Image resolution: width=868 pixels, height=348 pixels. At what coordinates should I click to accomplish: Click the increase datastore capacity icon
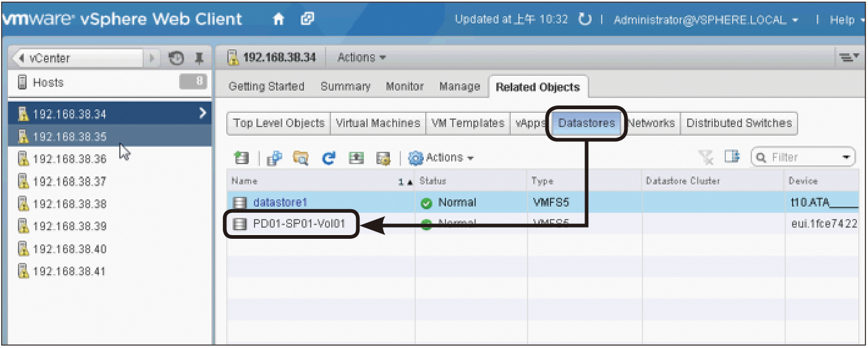356,158
